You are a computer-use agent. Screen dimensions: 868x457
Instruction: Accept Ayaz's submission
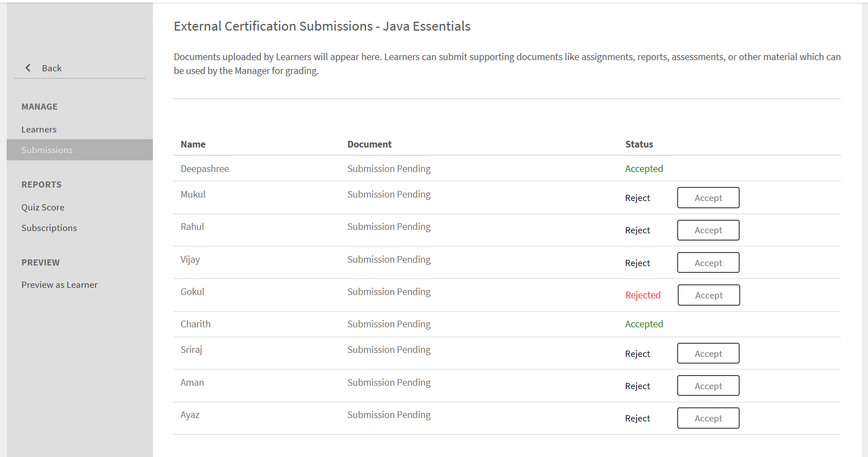(x=708, y=419)
